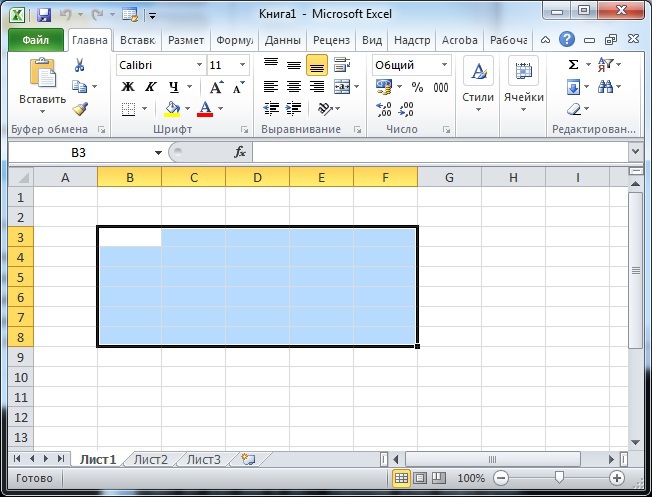The image size is (657, 497).
Task: Switch to Лист2 sheet tab
Action: tap(150, 460)
